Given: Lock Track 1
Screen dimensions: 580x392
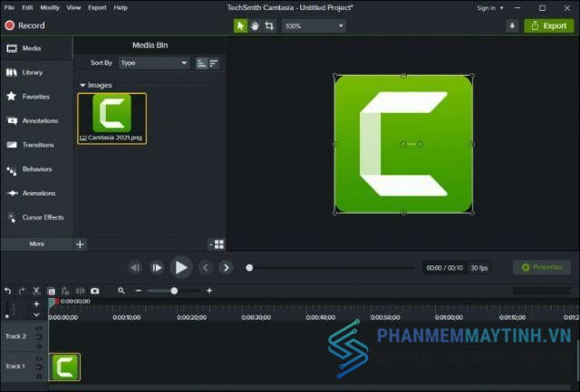Looking at the screenshot, I should [39, 376].
